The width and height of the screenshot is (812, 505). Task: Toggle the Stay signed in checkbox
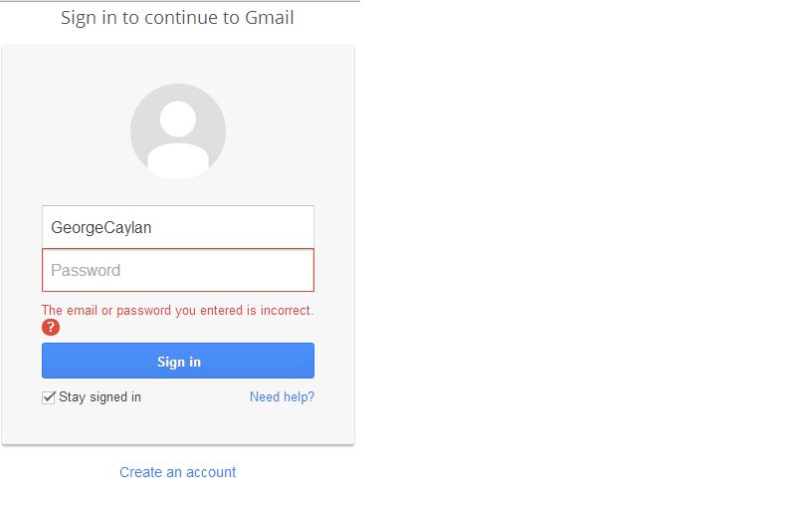[x=49, y=397]
